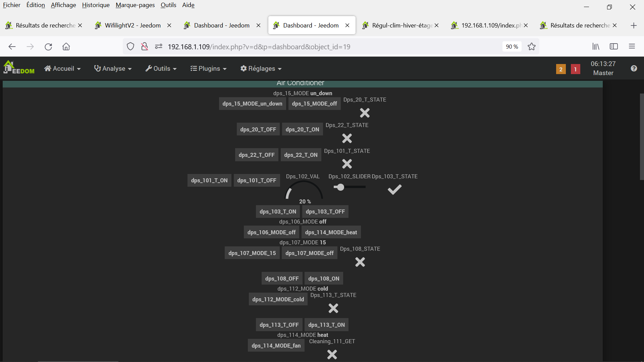Viewport: 644px width, 362px height.
Task: Expand the Réglages dropdown menu
Action: tap(261, 68)
